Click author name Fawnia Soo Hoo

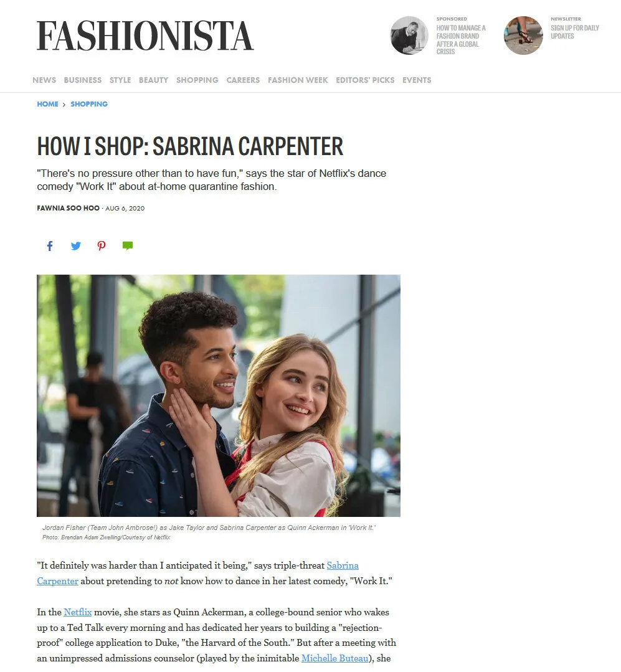coord(68,208)
